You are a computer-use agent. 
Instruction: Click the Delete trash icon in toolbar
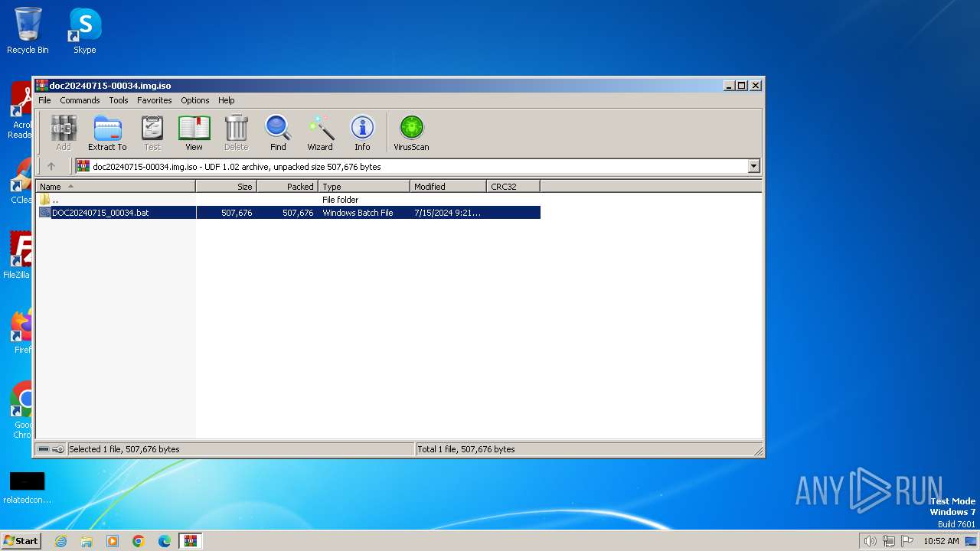point(236,132)
